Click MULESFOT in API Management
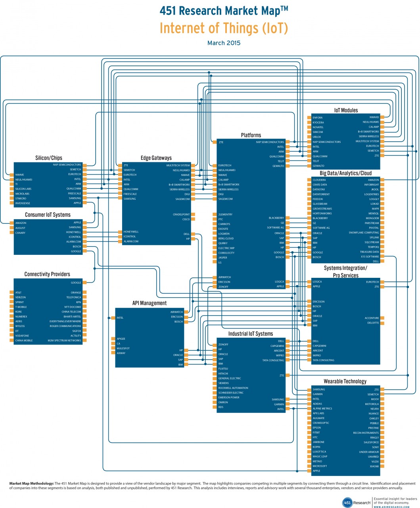The image size is (420, 508). (x=123, y=348)
